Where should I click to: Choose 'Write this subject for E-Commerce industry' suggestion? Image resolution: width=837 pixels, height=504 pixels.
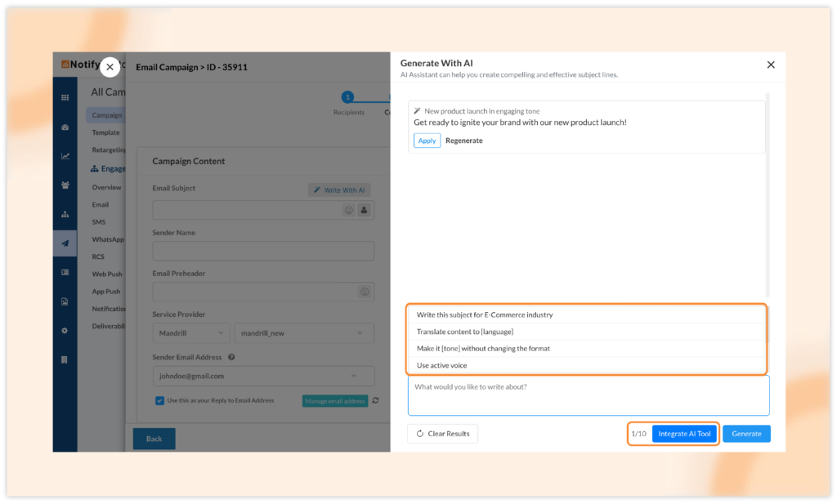pos(586,315)
